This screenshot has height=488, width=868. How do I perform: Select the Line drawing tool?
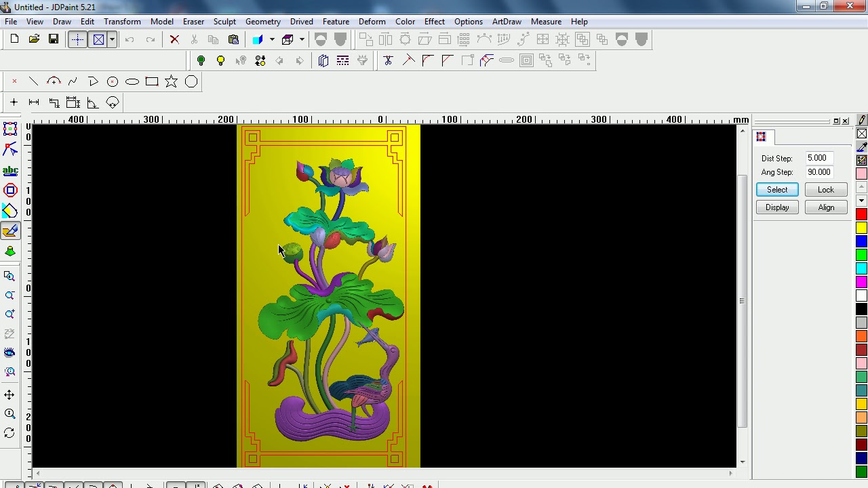pos(34,82)
